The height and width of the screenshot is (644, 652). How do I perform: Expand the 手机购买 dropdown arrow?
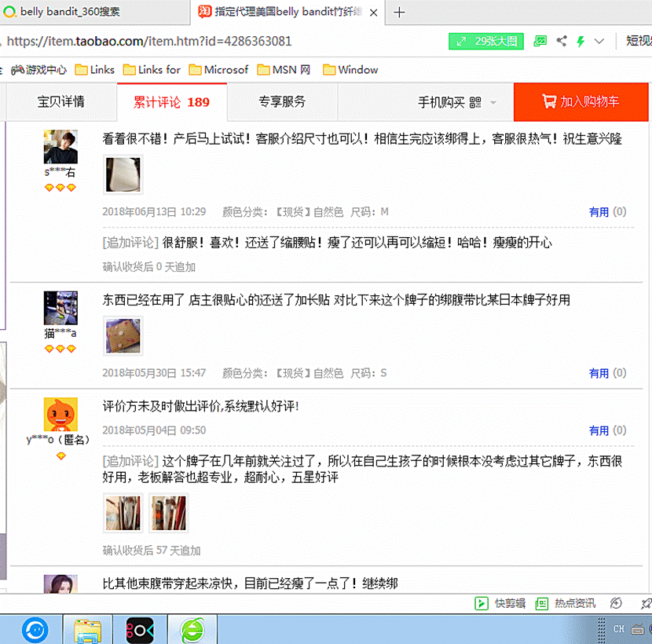pos(493,103)
